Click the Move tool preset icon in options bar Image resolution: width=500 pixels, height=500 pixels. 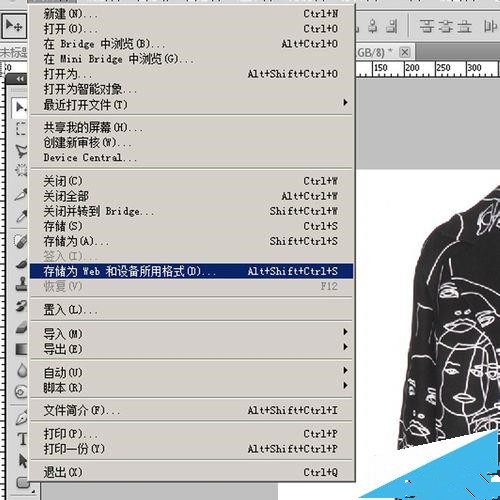(x=14, y=25)
